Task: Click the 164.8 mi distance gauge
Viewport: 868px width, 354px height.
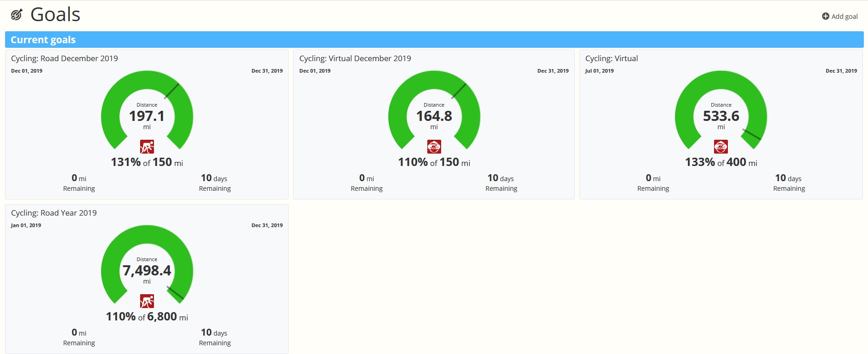Action: click(434, 110)
